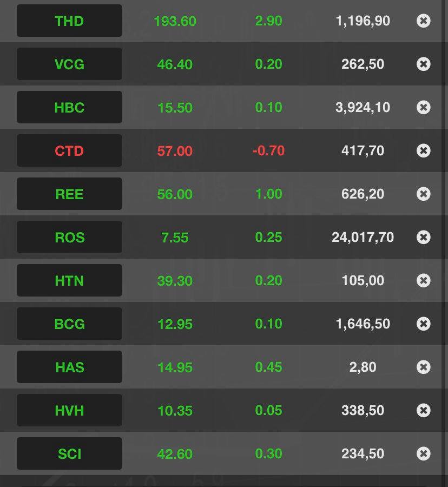The width and height of the screenshot is (448, 487).
Task: Delete HBC using its X icon
Action: pos(424,108)
